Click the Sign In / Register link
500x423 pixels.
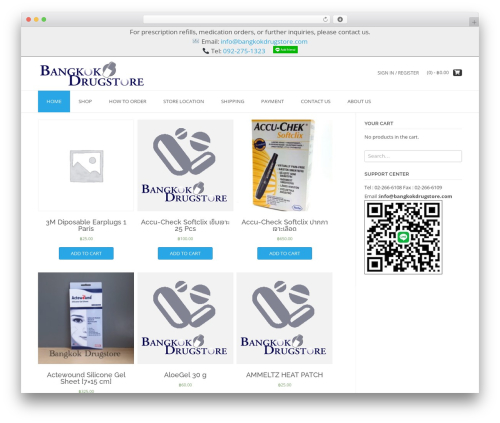pos(398,73)
